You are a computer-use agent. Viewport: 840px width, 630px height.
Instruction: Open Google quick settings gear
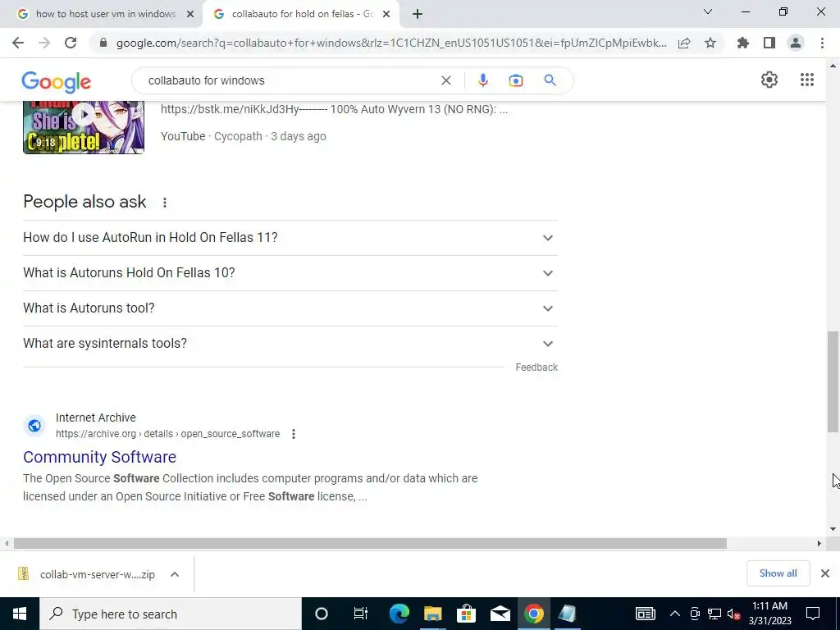[x=769, y=80]
